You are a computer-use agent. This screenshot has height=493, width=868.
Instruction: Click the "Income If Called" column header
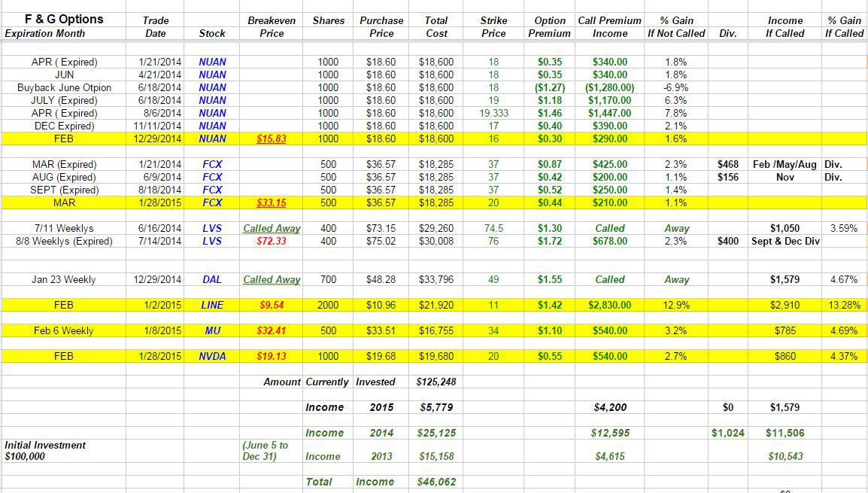pos(785,26)
